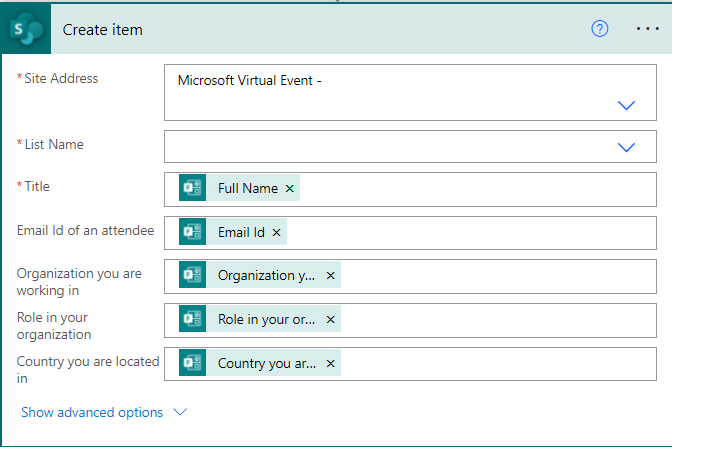The image size is (701, 456).
Task: Click the Forms icon on Full Name token
Action: tap(193, 188)
